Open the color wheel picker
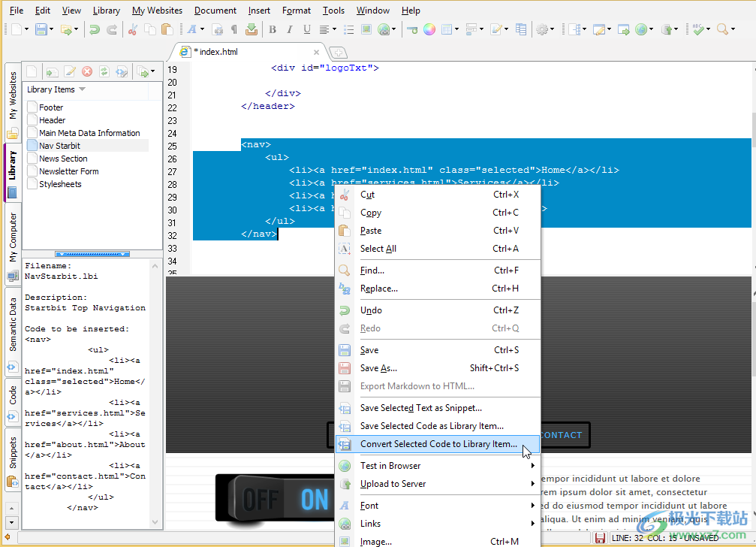The width and height of the screenshot is (756, 547). 429,29
